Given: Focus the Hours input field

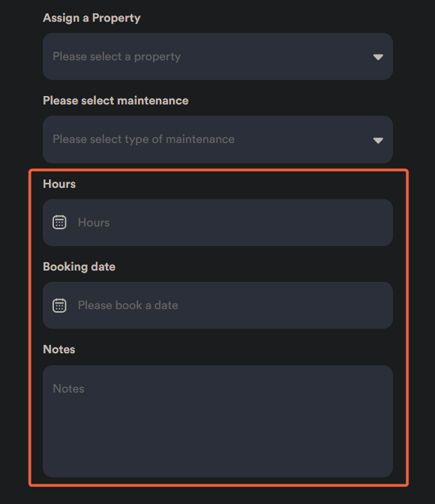Looking at the screenshot, I should pyautogui.click(x=231, y=222).
